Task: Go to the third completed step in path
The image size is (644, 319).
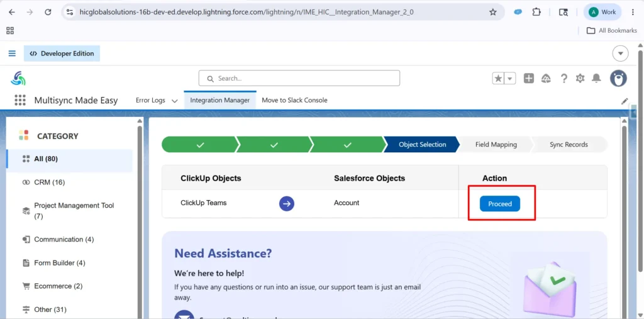Action: (x=347, y=145)
